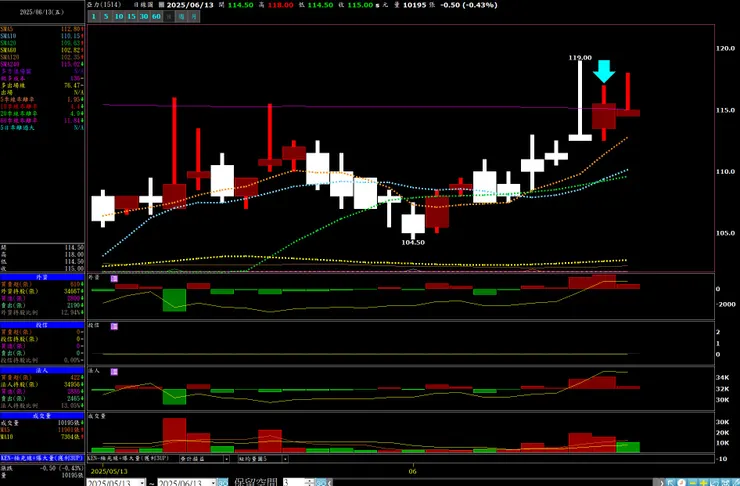Viewport: 740px width, 486px height.
Task: Select the 10-minute timeframe button
Action: pos(119,17)
